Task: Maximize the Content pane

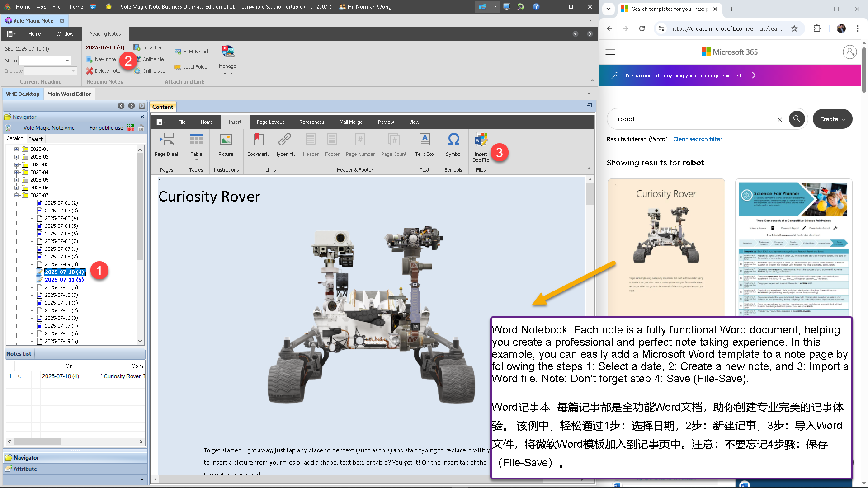Action: (589, 107)
